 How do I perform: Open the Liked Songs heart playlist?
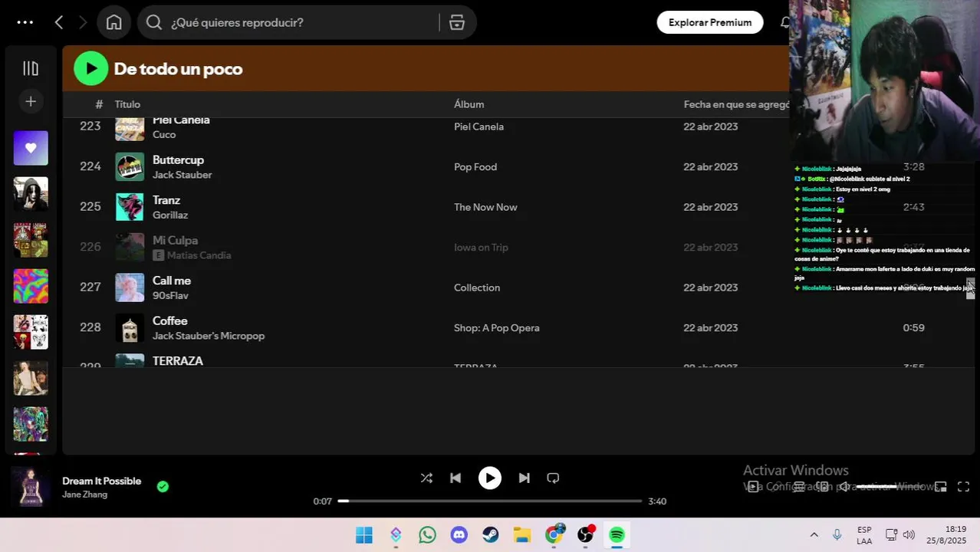point(31,148)
